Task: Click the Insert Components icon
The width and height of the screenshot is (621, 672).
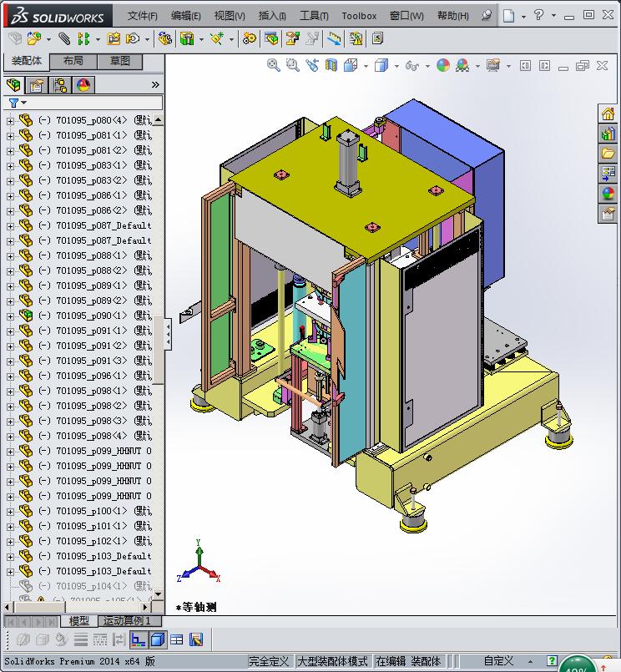Action: 34,39
